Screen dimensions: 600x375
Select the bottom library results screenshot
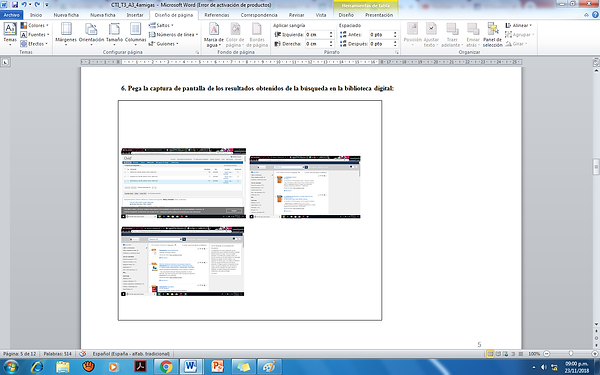coord(183,261)
